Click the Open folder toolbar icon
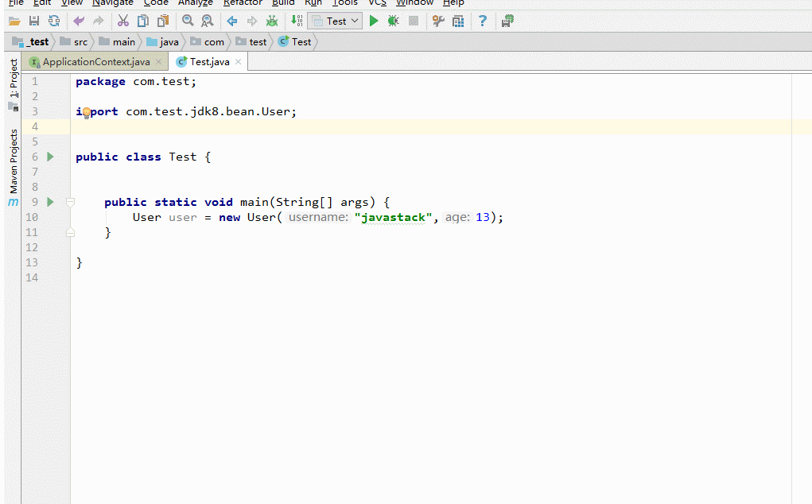Screen dimensions: 812x504 click(14, 21)
